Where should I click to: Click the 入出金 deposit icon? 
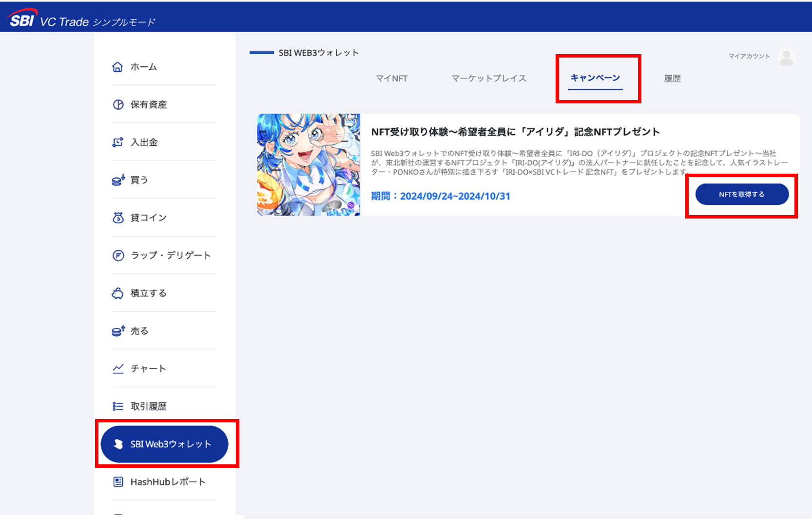(x=117, y=142)
